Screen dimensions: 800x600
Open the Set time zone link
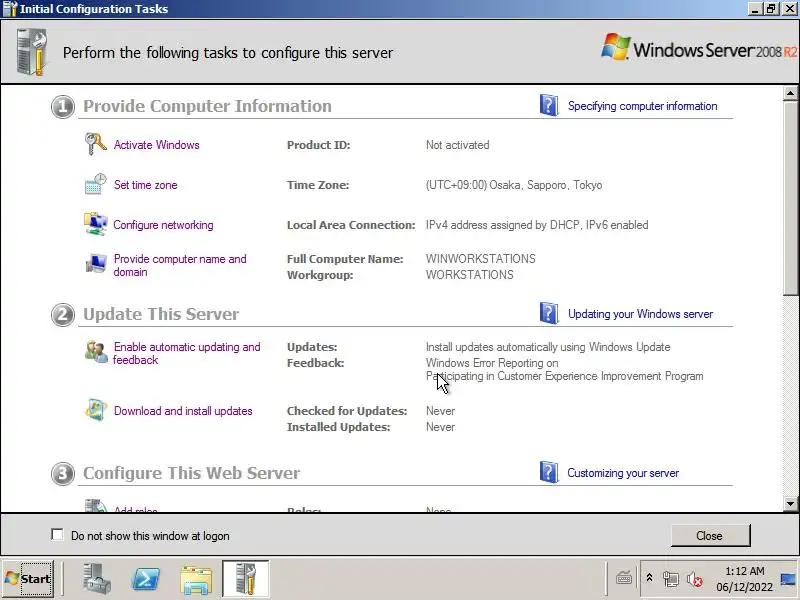[x=145, y=185]
